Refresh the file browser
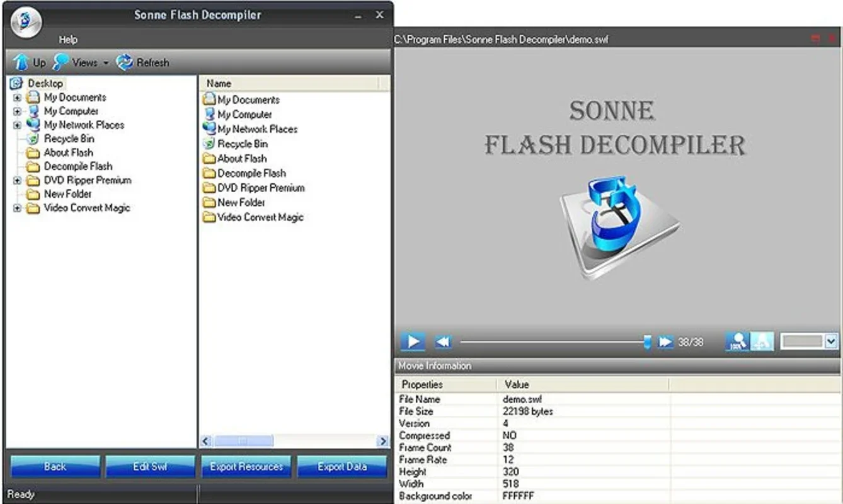The height and width of the screenshot is (504, 843). point(143,62)
